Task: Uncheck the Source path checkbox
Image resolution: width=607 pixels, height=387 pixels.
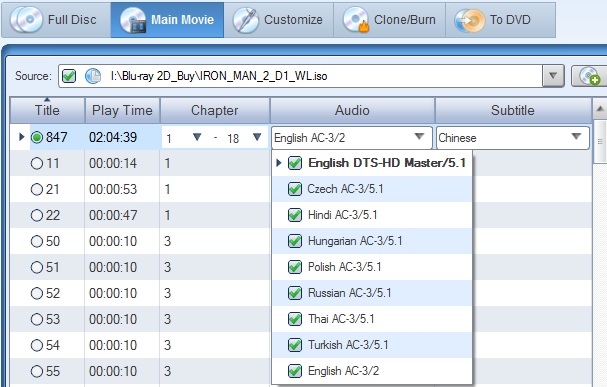Action: pyautogui.click(x=69, y=76)
